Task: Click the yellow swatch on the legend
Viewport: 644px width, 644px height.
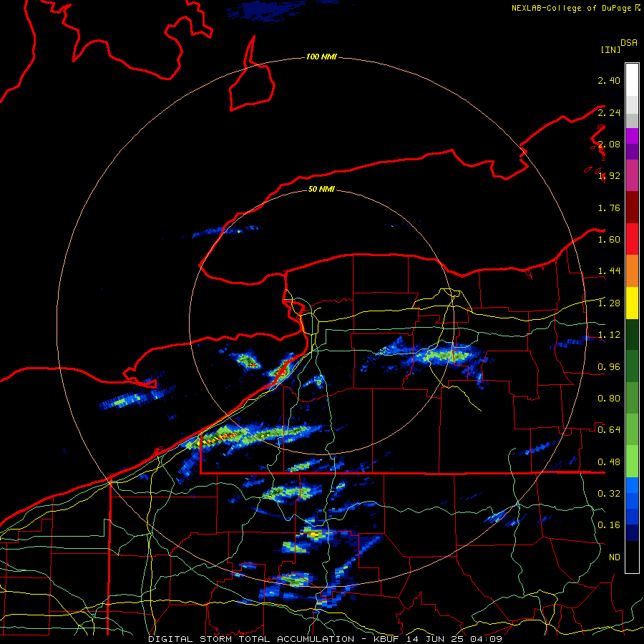Action: pos(632,303)
